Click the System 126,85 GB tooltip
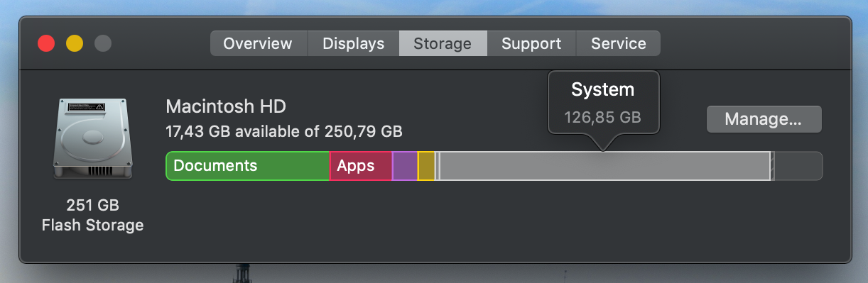Image resolution: width=868 pixels, height=283 pixels. [603, 103]
